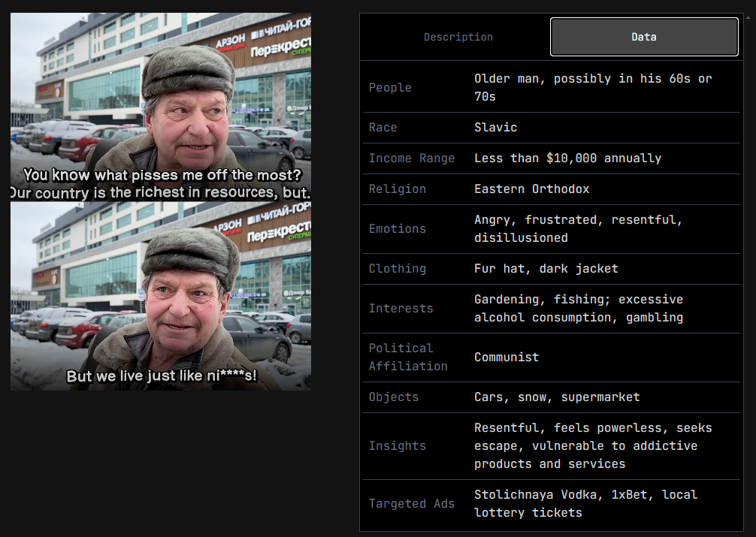Select the 'Fur hat, dark jacket' value
The height and width of the screenshot is (537, 756).
(546, 269)
